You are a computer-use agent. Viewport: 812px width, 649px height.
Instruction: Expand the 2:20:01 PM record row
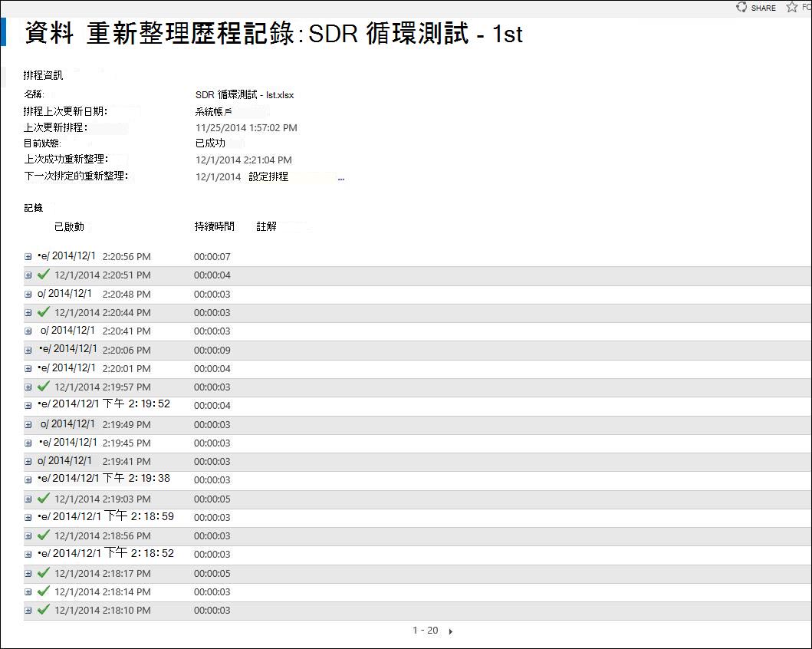click(28, 369)
